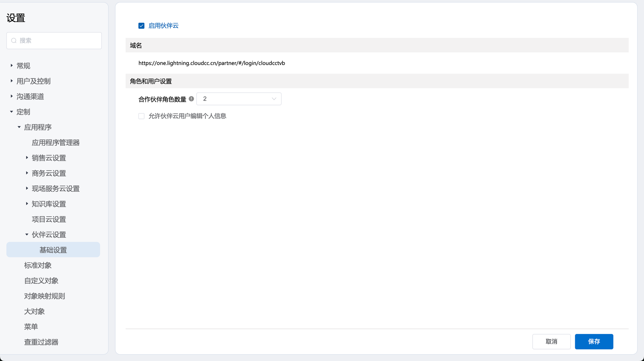Screen dimensions: 644x361
Task: Click the search magnifier icon
Action: tap(14, 41)
